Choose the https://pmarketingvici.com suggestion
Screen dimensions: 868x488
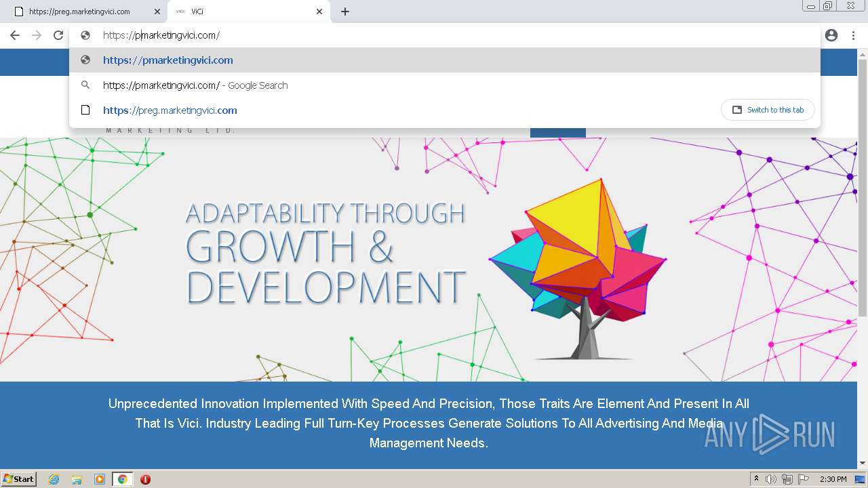[445, 60]
